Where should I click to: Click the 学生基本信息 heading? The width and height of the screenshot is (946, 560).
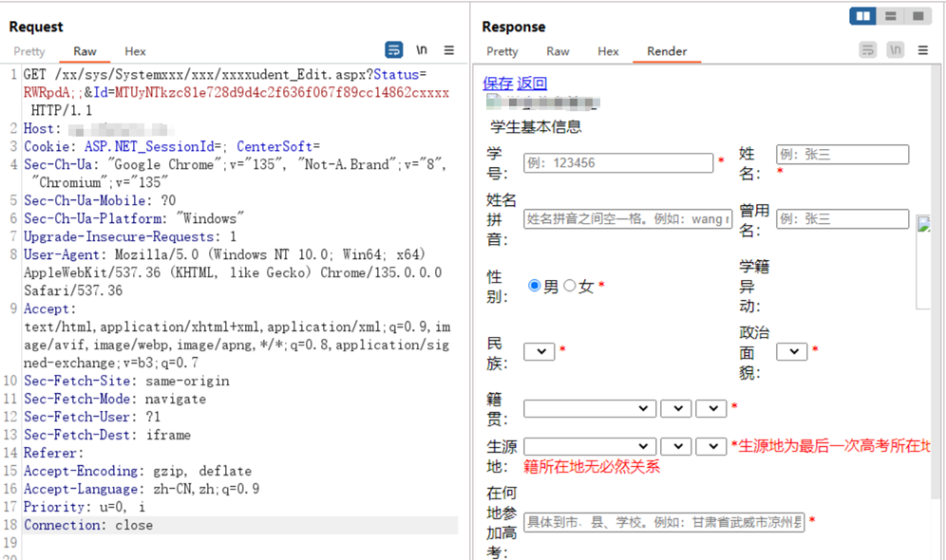(536, 126)
